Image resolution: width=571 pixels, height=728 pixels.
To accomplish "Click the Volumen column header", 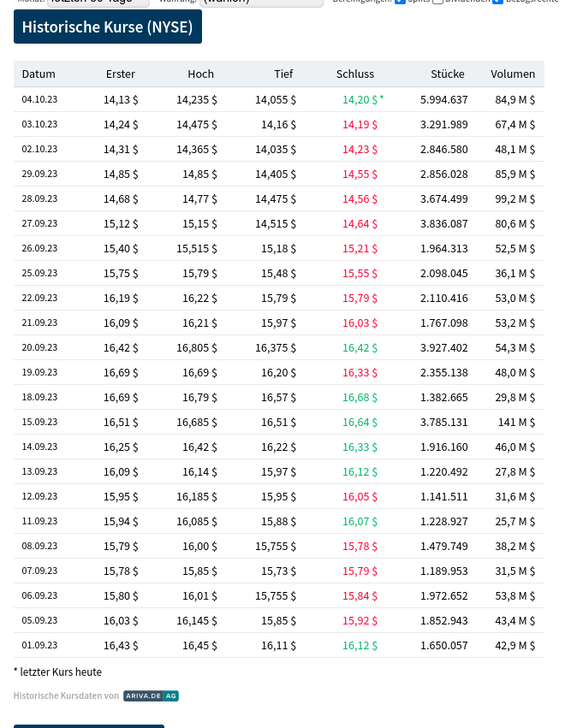I will 513,74.
